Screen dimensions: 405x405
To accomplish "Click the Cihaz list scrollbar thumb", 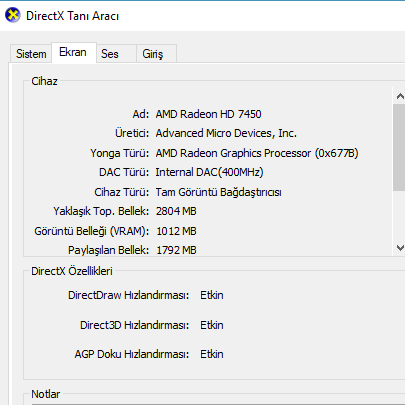I will pos(399,147).
